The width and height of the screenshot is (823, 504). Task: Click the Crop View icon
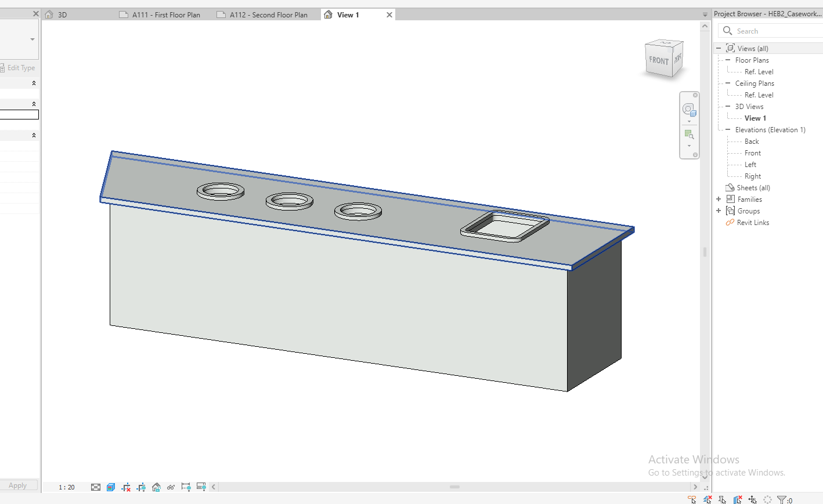point(126,487)
